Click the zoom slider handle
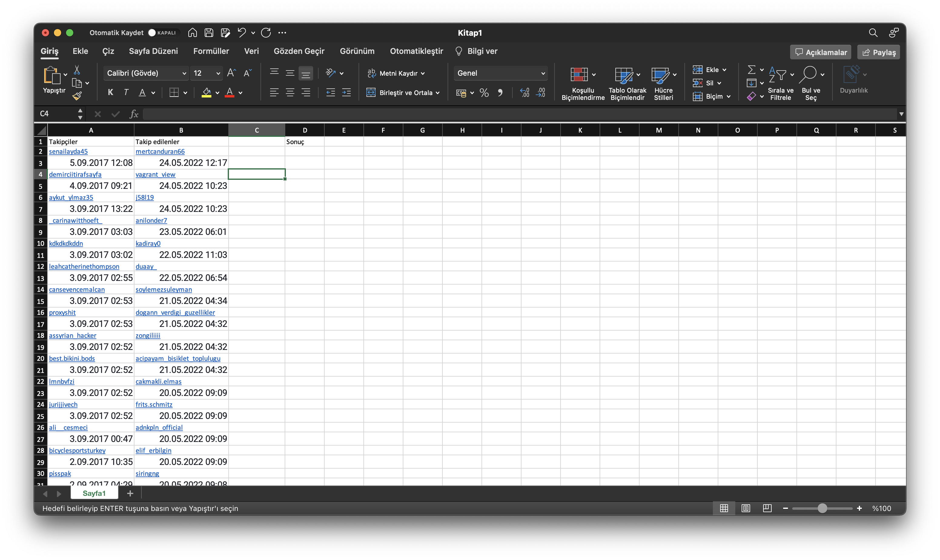The image size is (940, 560). click(x=822, y=508)
